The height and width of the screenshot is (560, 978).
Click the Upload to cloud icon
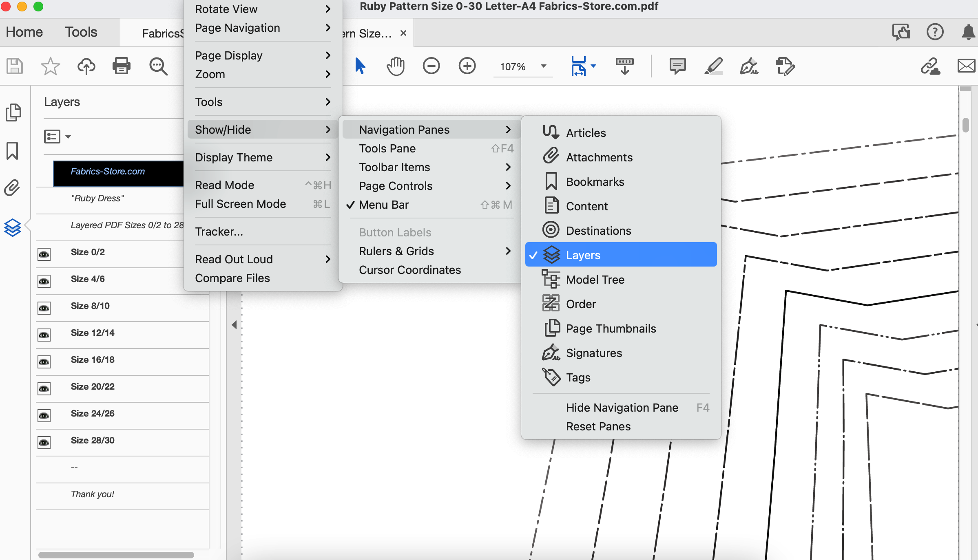86,66
